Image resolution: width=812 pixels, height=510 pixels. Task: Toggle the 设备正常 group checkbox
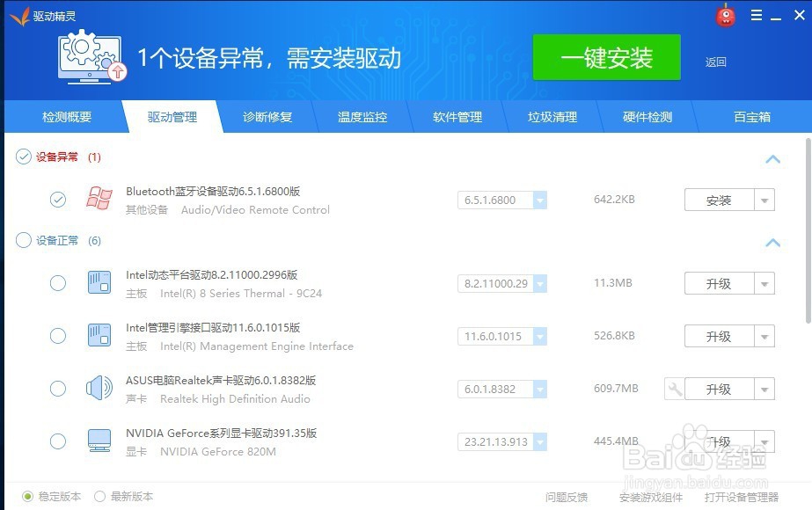23,240
